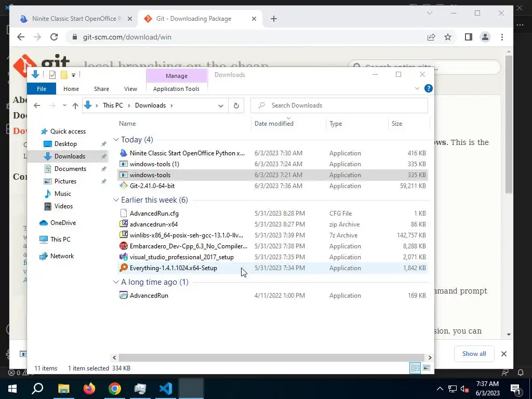Screen dimensions: 532x399
Task: Click the AdvancedRun application icon
Action: pos(124,295)
